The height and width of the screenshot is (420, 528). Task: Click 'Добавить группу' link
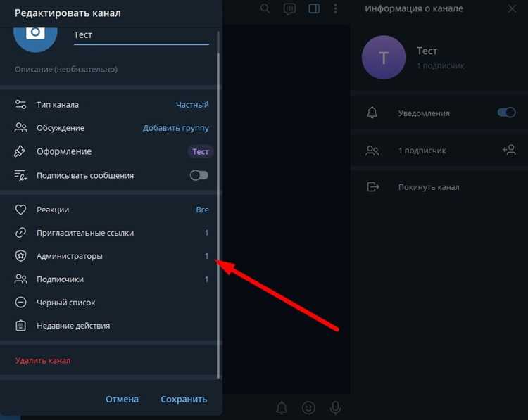[176, 128]
